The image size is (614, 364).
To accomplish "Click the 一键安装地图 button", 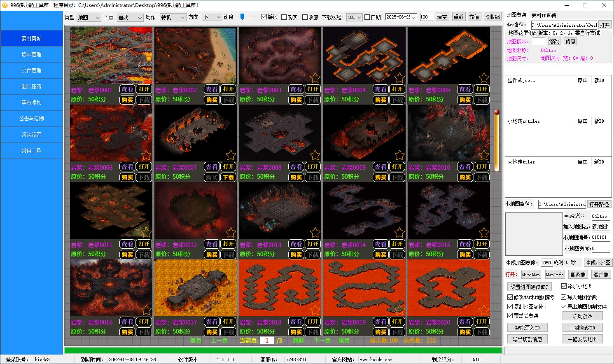I will pyautogui.click(x=582, y=339).
